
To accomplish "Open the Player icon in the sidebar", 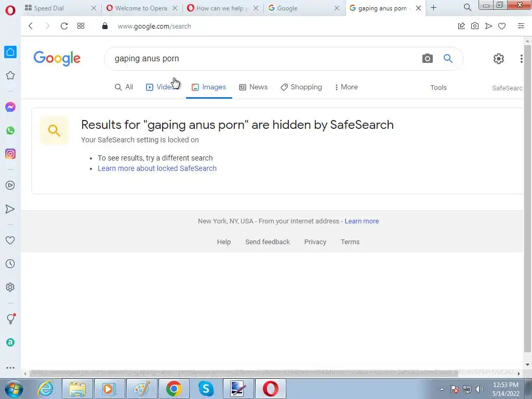I will (10, 185).
